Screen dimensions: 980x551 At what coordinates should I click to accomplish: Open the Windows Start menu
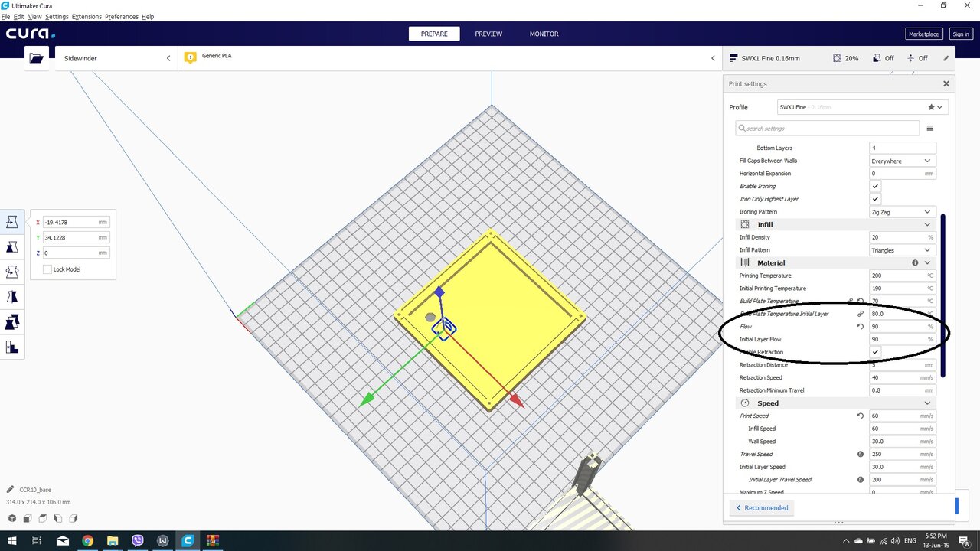click(11, 540)
